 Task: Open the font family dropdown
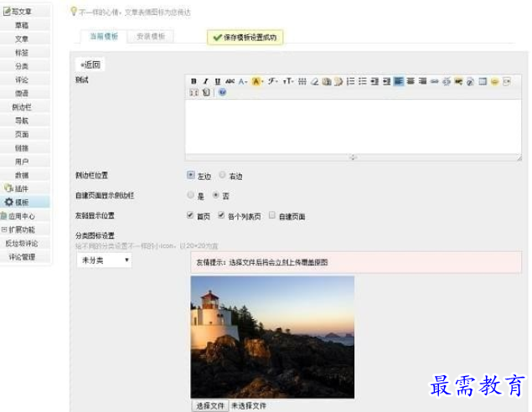[272, 81]
